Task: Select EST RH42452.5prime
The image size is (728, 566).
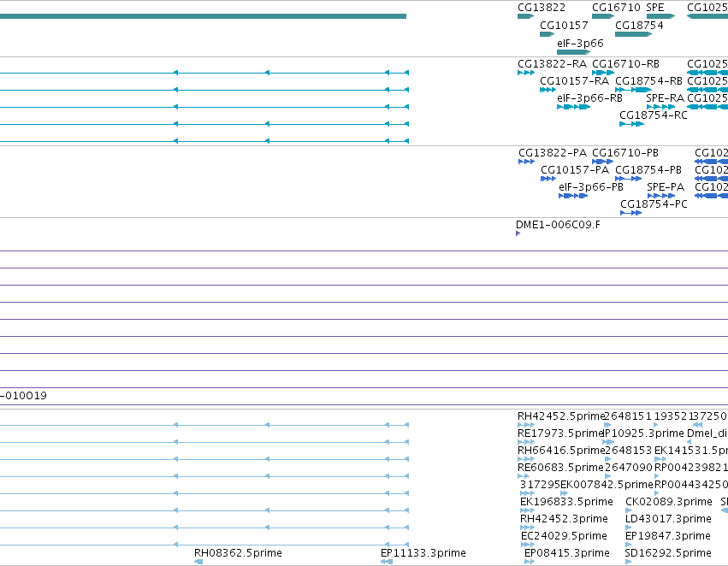Action: (561, 416)
